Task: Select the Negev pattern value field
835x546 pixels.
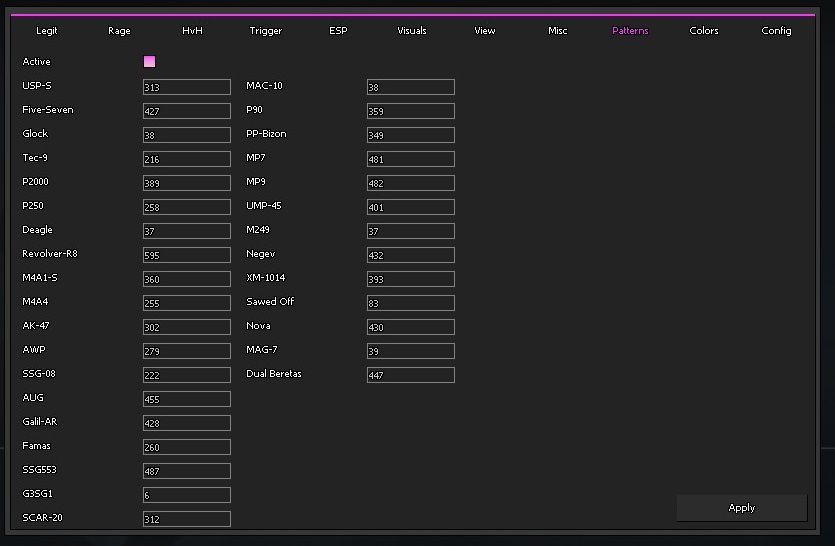Action: pos(411,255)
